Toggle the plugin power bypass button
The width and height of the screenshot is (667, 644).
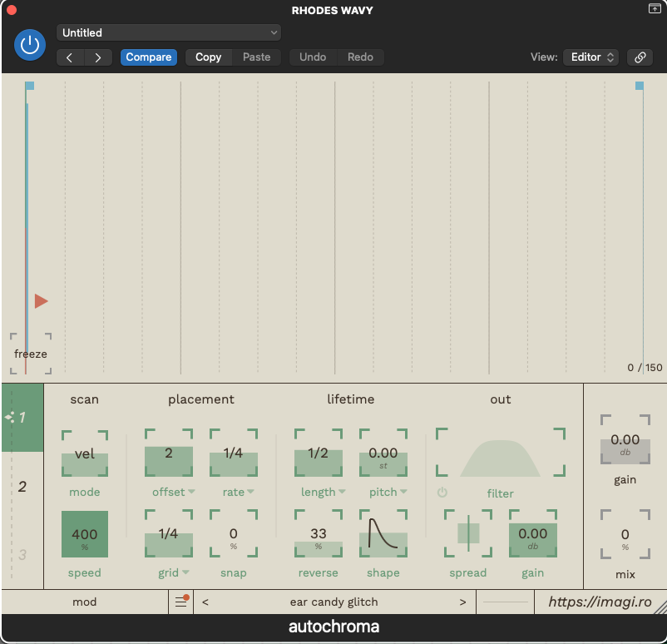coord(30,45)
